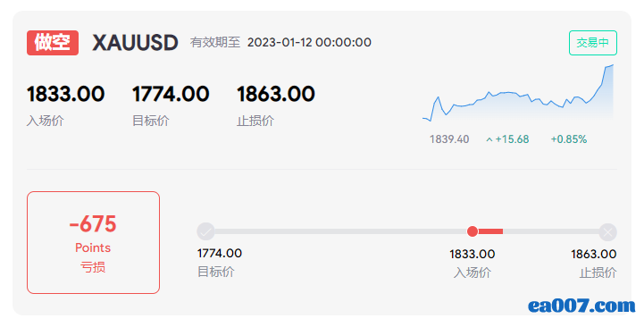This screenshot has height=327, width=644.
Task: Click the red 做空 short badge
Action: coord(53,43)
